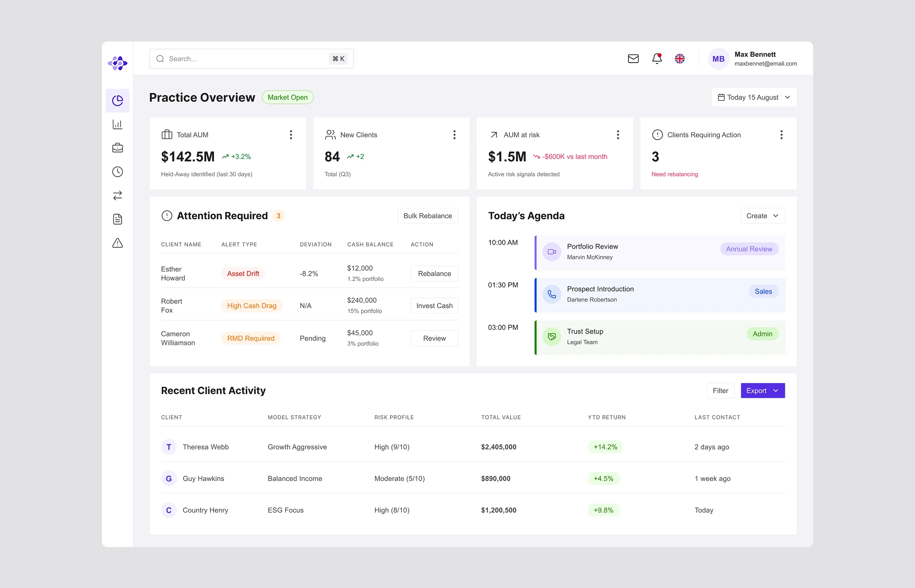Open the Clients Requiring Action kebab menu
Screen dimensions: 915x588
pos(781,134)
